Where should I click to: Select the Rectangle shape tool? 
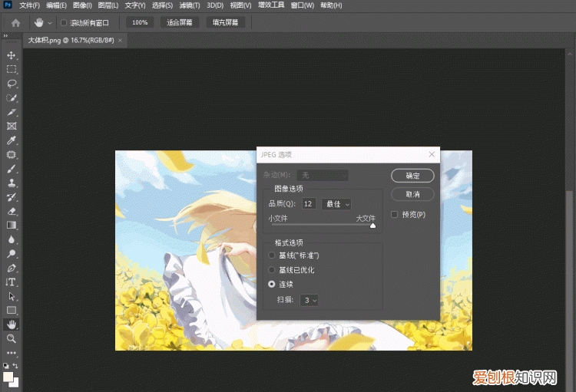(12, 311)
